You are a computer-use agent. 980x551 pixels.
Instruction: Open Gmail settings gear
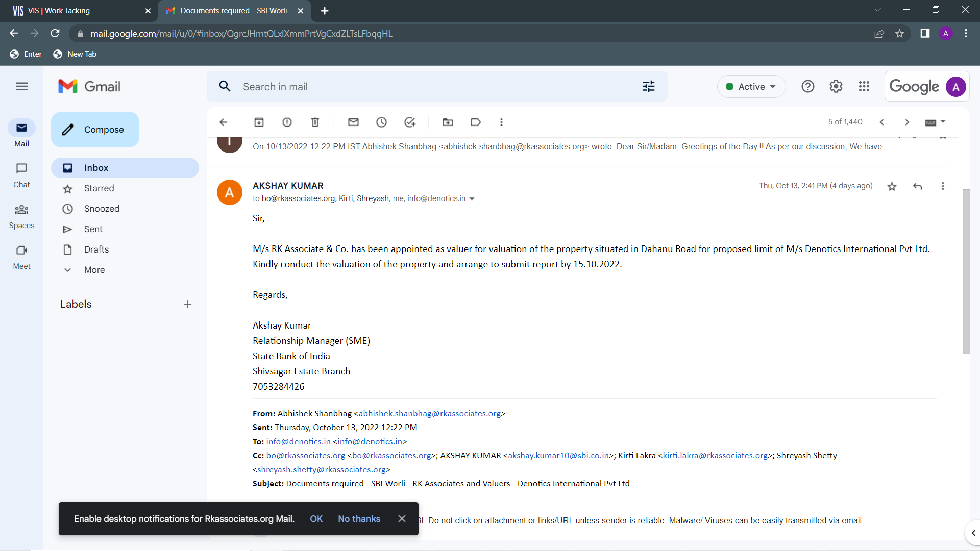click(x=836, y=87)
